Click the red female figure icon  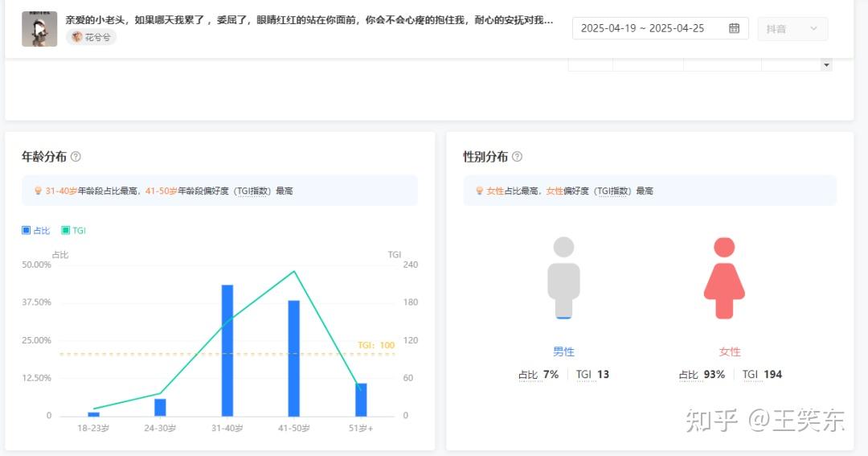pyautogui.click(x=724, y=278)
